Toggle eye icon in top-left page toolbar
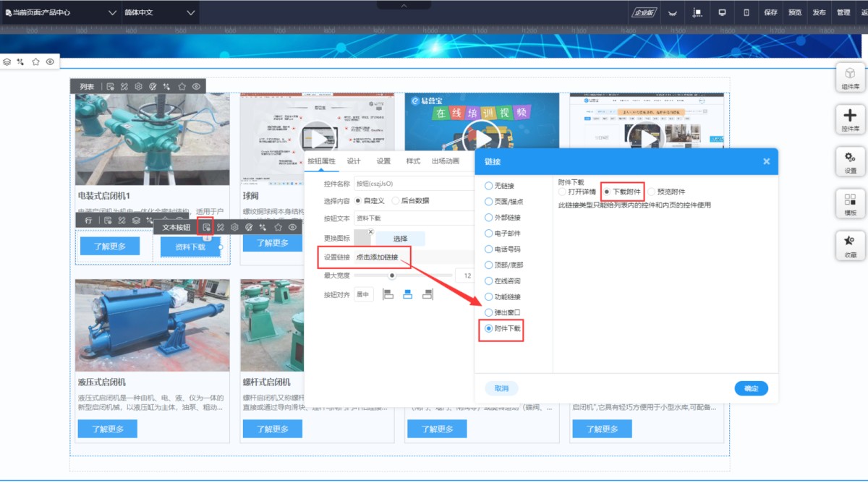Viewport: 868px width, 483px height. pos(50,62)
